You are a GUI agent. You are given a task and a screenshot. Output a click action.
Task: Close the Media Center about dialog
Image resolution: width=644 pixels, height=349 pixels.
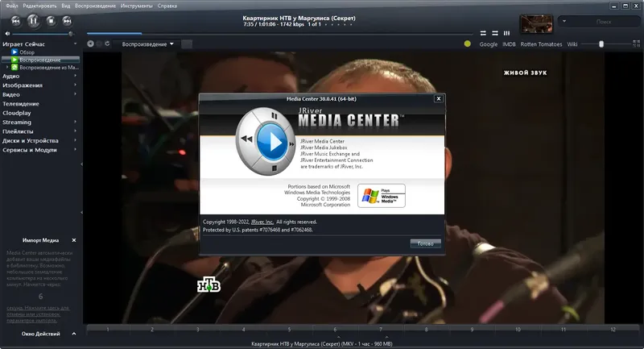pyautogui.click(x=439, y=98)
